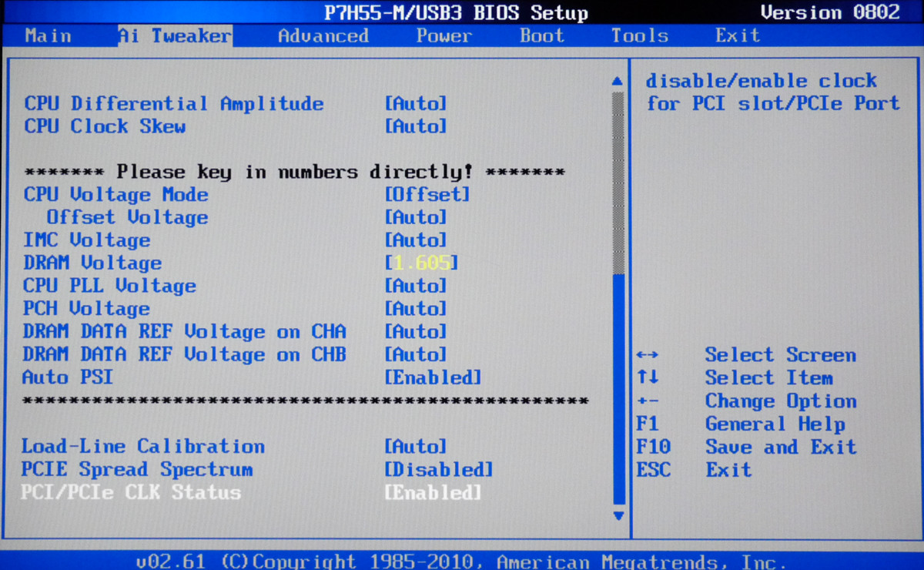Select the CPU Clock Skew label
The width and height of the screenshot is (924, 570).
105,126
